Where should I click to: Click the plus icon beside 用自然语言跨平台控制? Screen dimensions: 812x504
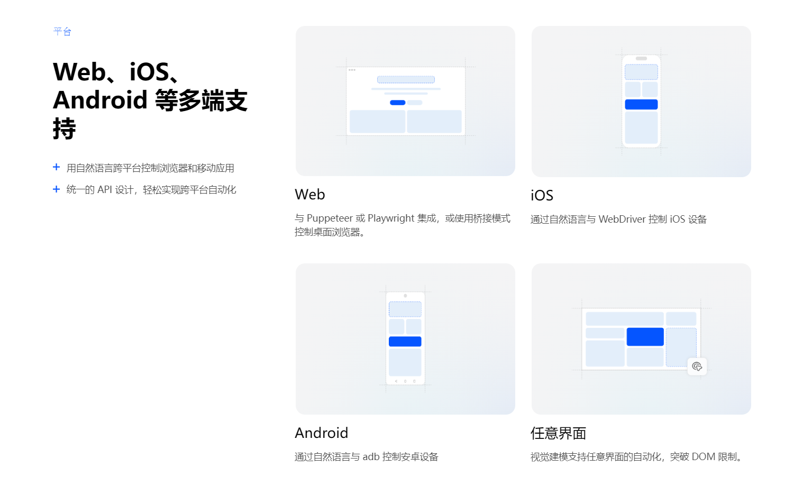click(x=57, y=167)
